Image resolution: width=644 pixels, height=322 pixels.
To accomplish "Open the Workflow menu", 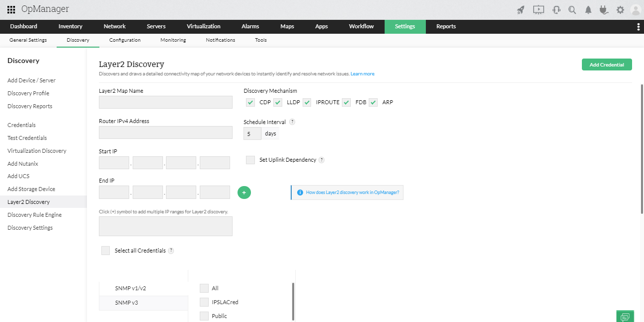I will tap(361, 26).
